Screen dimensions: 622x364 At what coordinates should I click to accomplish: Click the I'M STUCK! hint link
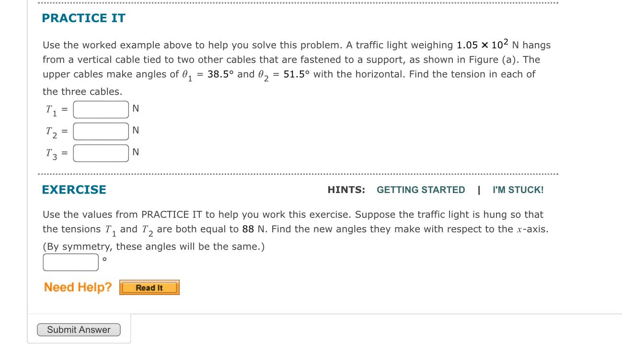tap(519, 190)
